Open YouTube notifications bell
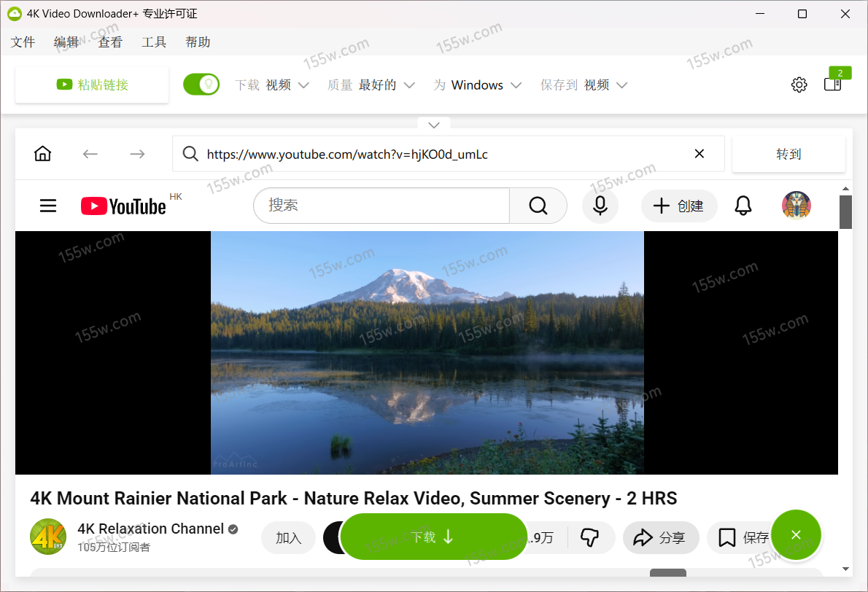The height and width of the screenshot is (592, 868). [x=743, y=206]
